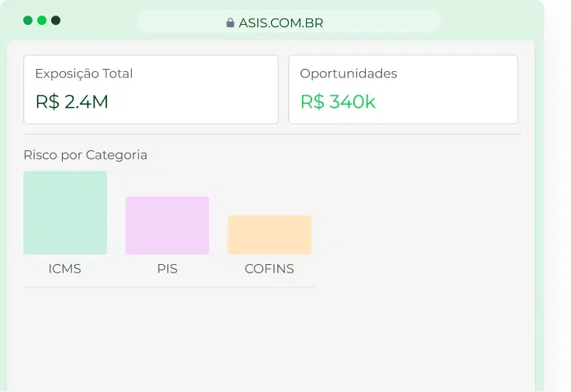
Task: Select the green ICMS bar
Action: click(x=65, y=212)
